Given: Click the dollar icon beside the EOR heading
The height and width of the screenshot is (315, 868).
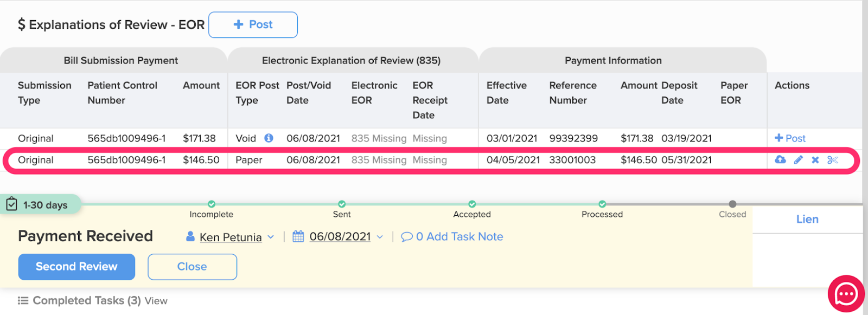Looking at the screenshot, I should tap(22, 24).
